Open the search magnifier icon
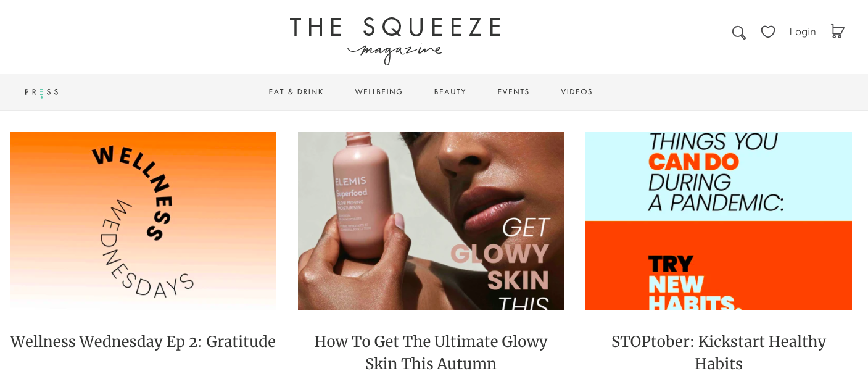Image resolution: width=868 pixels, height=379 pixels. (x=738, y=32)
